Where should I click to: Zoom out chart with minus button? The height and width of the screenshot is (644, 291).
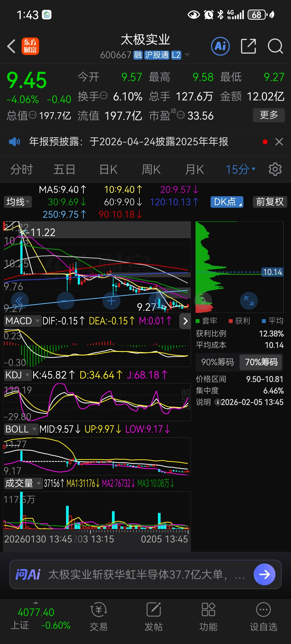coord(66,301)
